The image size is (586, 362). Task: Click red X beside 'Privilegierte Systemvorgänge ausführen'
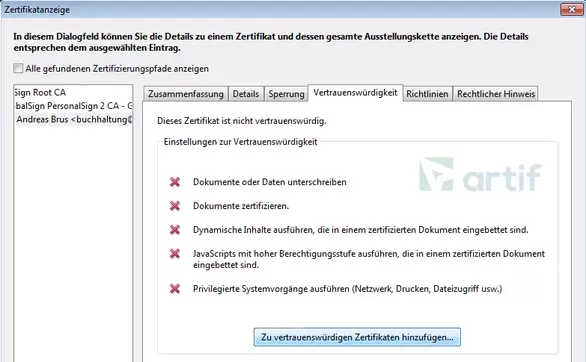175,289
